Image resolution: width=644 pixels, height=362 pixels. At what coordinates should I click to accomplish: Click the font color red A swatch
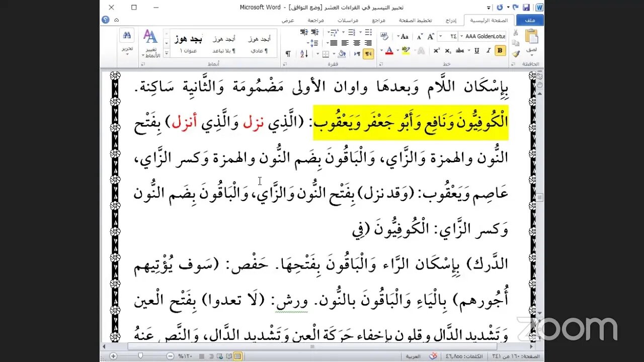[389, 51]
